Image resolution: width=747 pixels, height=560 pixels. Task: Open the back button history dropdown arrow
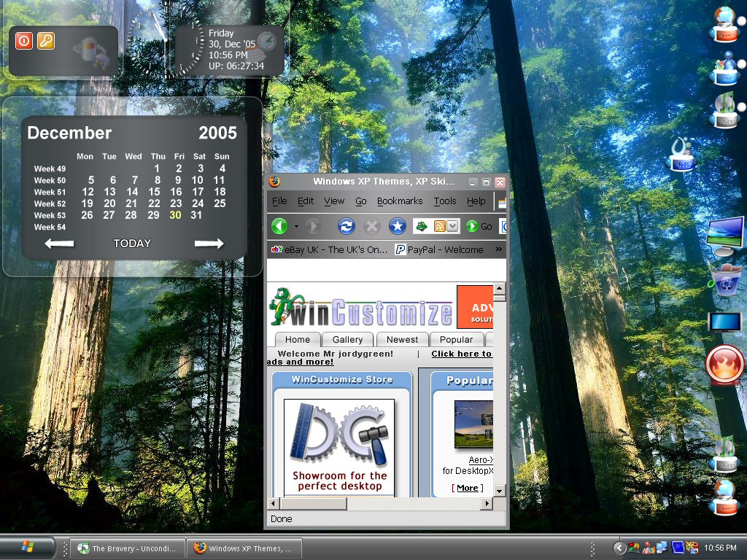coord(296,226)
